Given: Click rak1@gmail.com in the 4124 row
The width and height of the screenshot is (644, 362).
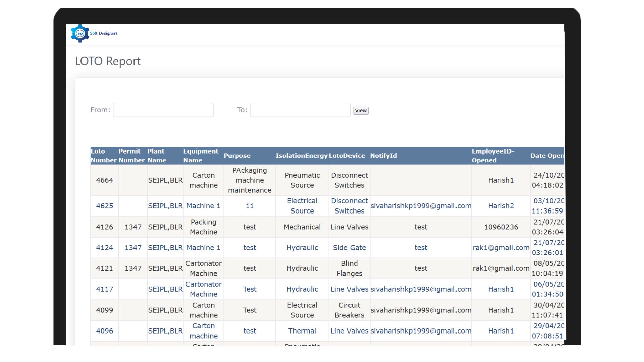Looking at the screenshot, I should pyautogui.click(x=501, y=248).
